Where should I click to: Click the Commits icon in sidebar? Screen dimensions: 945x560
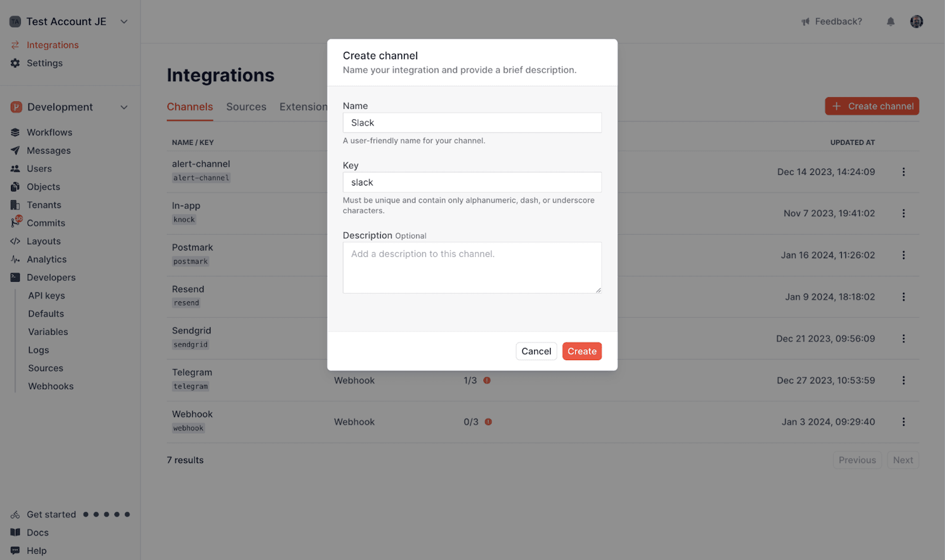pyautogui.click(x=15, y=223)
